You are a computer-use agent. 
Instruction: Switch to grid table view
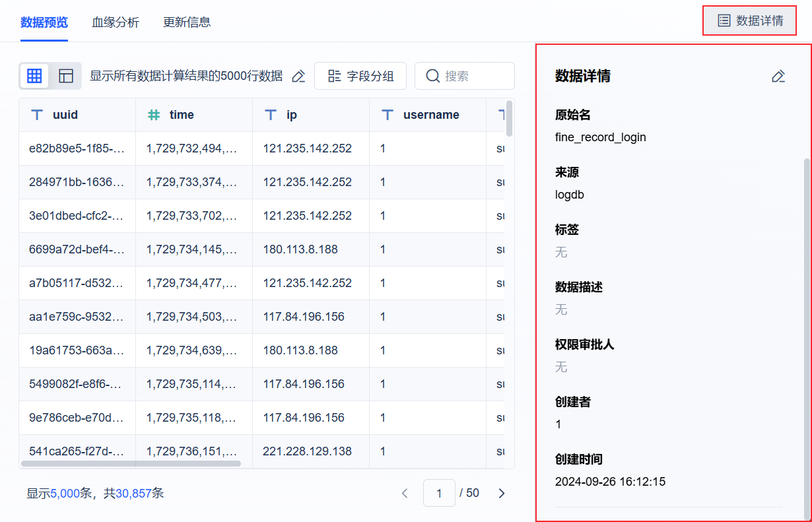(x=34, y=76)
